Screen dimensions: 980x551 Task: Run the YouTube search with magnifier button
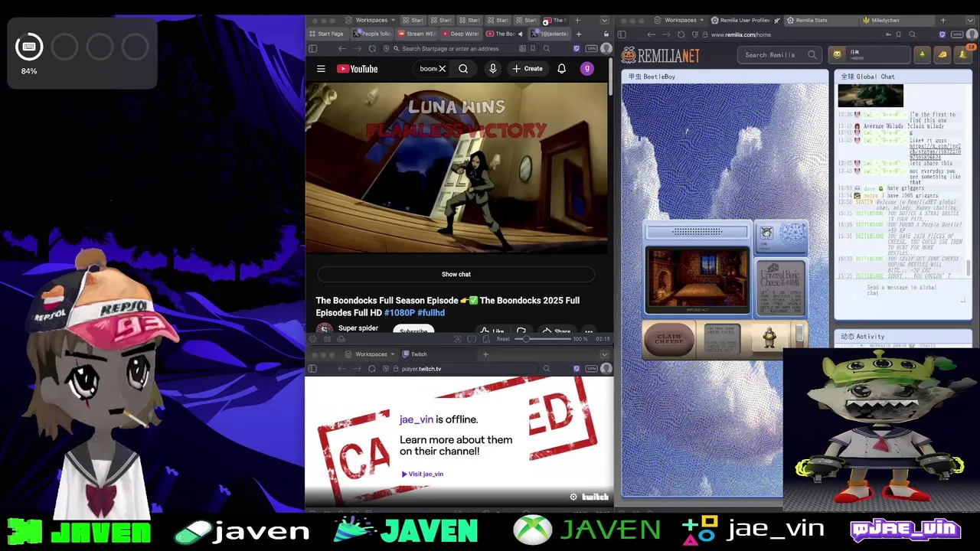(463, 69)
